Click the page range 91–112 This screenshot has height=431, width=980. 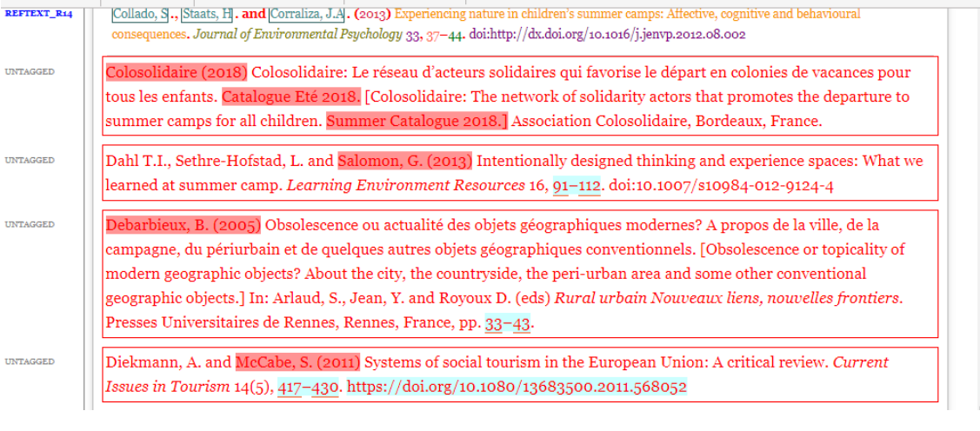577,186
